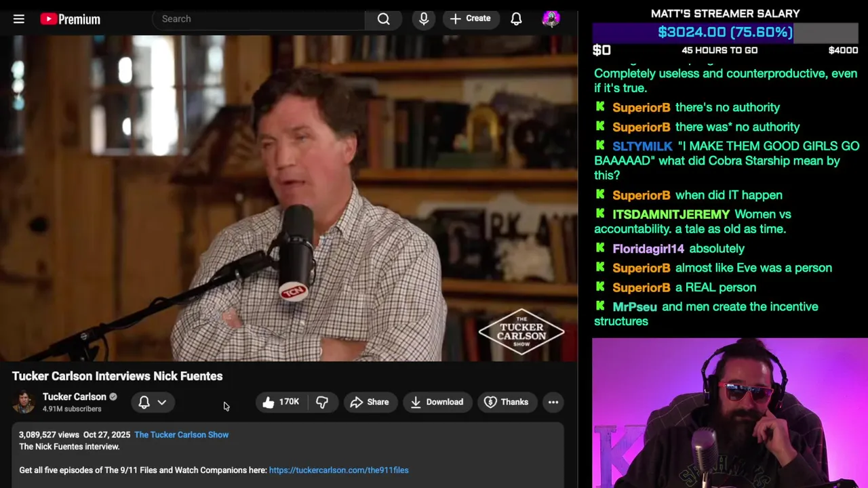Click the 4.91M subscribers text

72,409
